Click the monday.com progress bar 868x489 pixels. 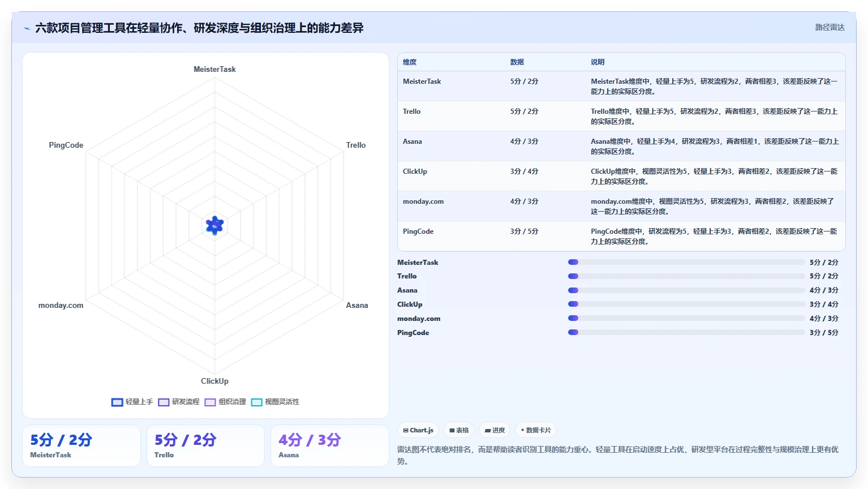pos(686,318)
